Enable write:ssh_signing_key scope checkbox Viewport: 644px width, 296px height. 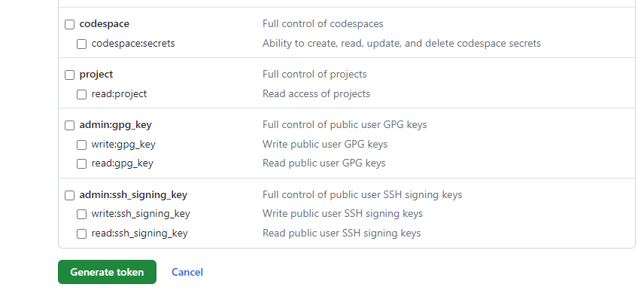pos(82,214)
